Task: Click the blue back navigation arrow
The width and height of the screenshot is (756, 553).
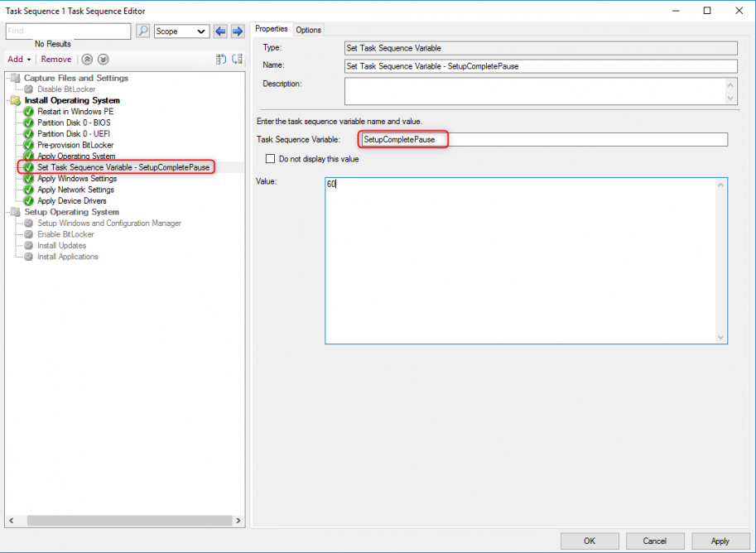Action: 219,31
